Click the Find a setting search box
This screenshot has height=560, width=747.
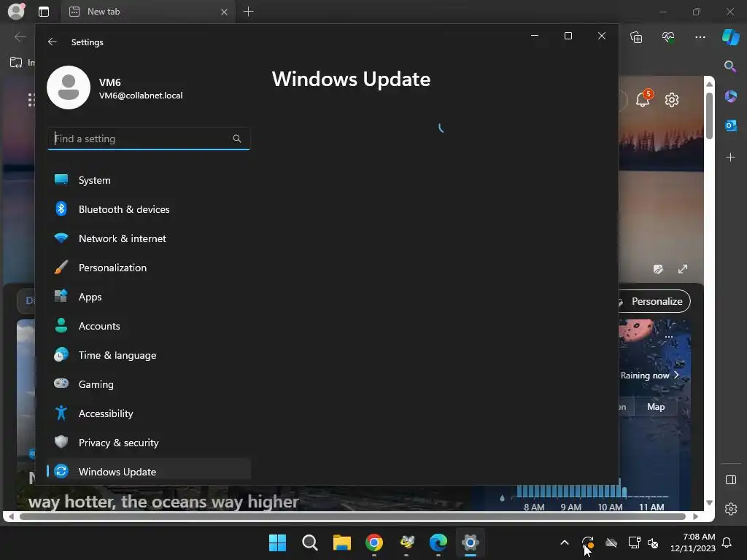149,139
